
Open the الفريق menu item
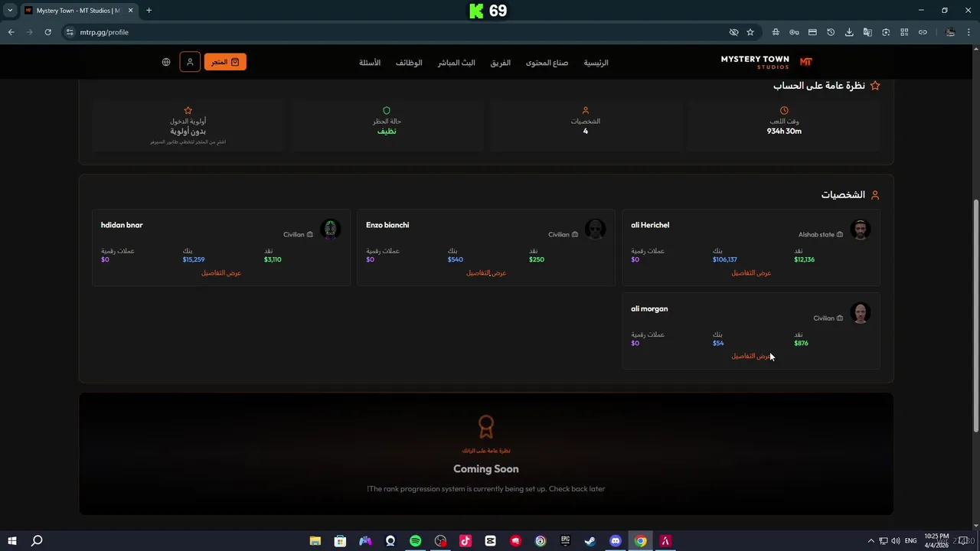click(x=501, y=63)
